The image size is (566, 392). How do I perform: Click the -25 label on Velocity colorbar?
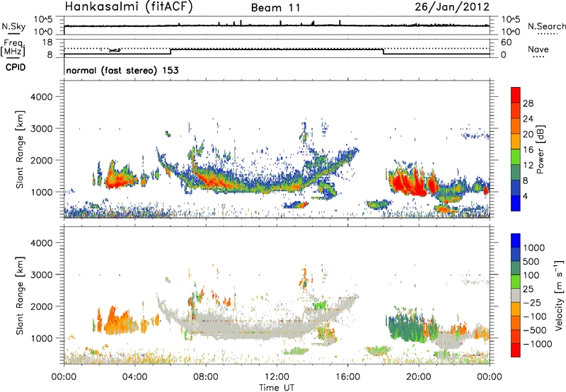(532, 303)
